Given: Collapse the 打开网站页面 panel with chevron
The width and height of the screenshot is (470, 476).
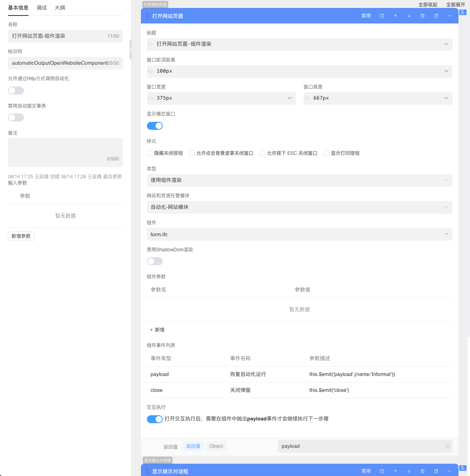Looking at the screenshot, I should (449, 16).
